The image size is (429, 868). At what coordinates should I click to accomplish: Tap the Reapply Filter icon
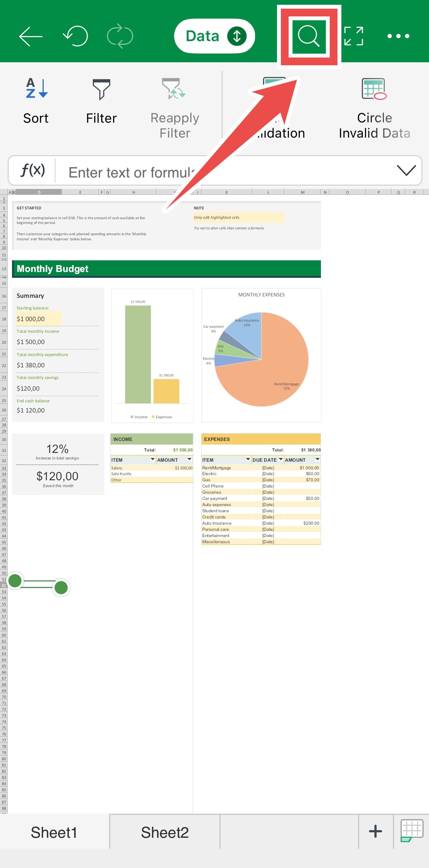click(x=174, y=88)
